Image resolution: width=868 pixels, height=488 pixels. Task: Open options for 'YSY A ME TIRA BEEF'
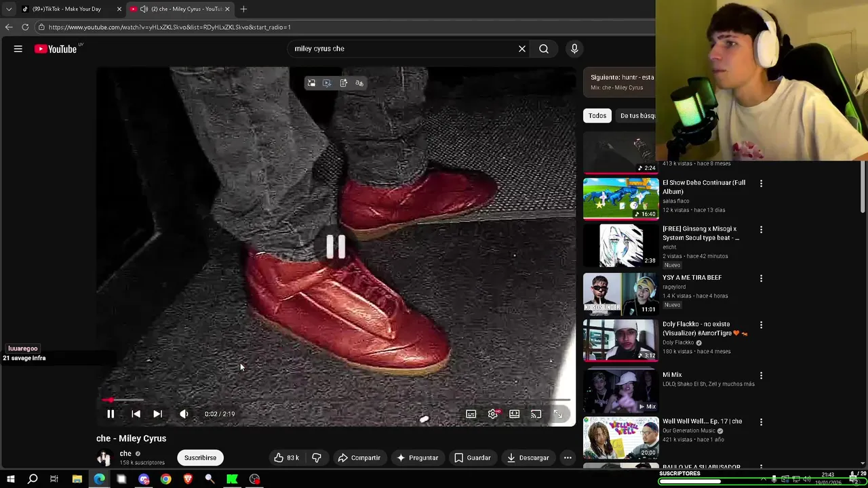click(761, 279)
